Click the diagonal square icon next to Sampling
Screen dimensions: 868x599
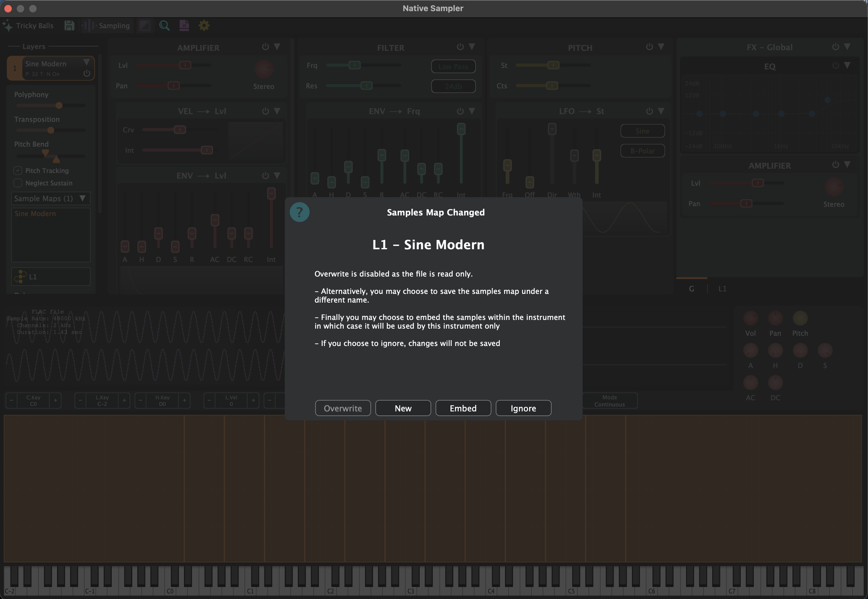tap(145, 25)
